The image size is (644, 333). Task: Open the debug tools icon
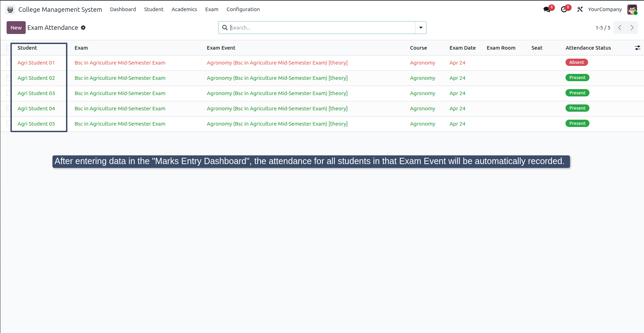coord(580,9)
